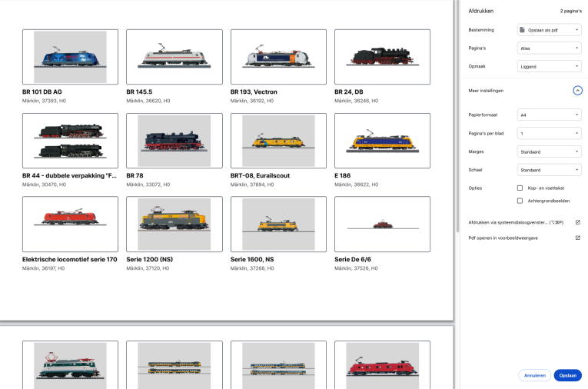Viewport: 588px width, 389px height.
Task: Open the Pagina's per blad dropdown
Action: click(549, 133)
